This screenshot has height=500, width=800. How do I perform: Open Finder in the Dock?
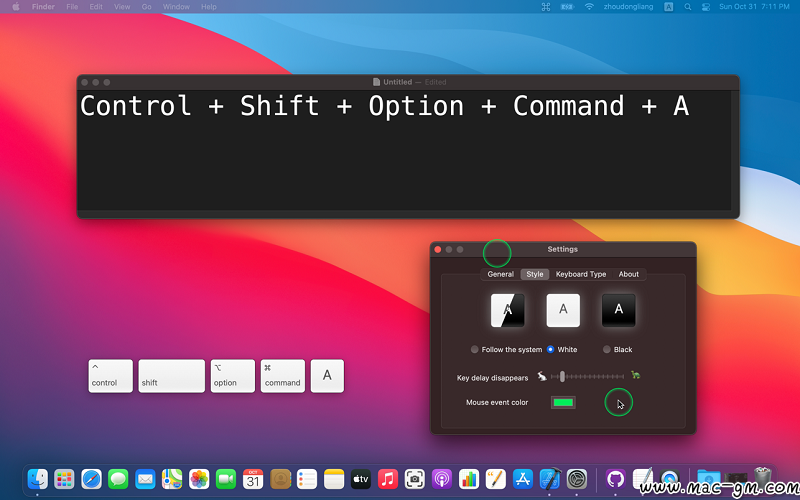coord(38,479)
